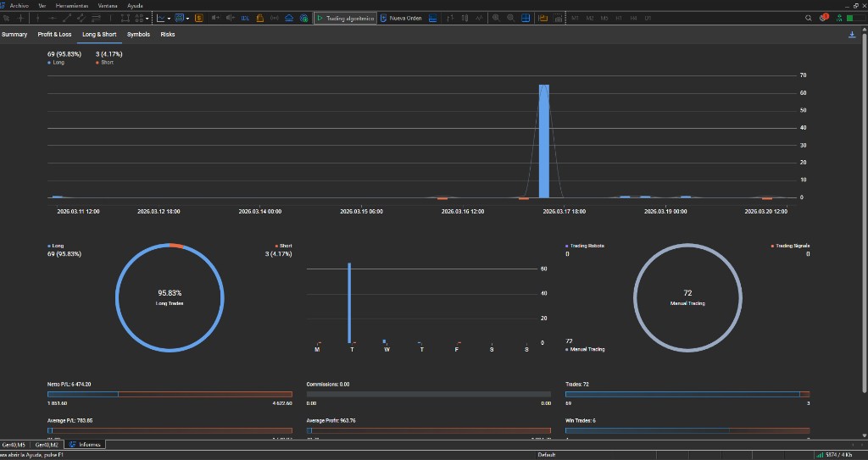Open the MetaEditor IDE icon
Viewport: 868px width, 460px height.
pos(245,18)
